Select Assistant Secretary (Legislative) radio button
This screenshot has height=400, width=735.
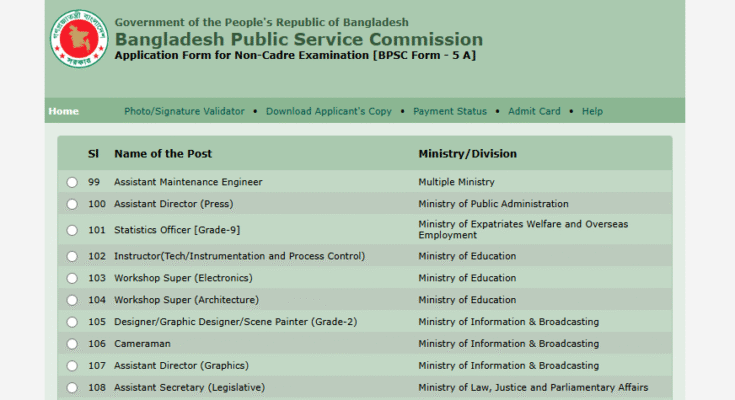[x=72, y=388]
